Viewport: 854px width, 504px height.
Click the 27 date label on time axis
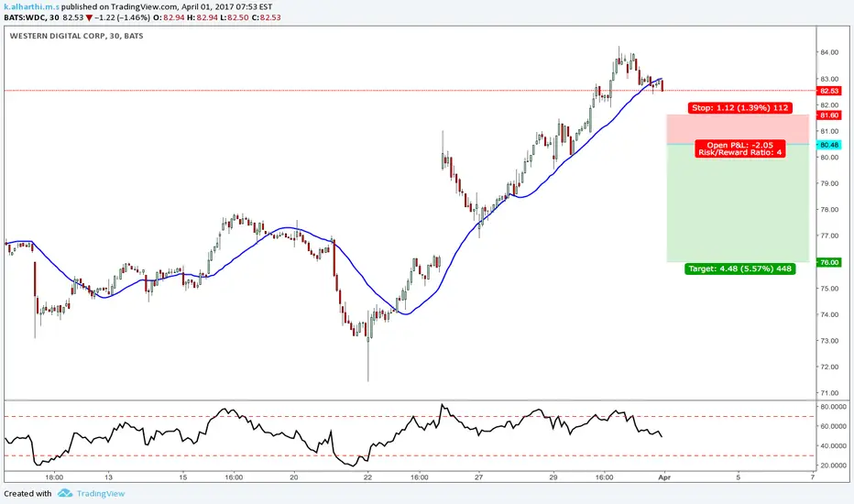(x=478, y=477)
